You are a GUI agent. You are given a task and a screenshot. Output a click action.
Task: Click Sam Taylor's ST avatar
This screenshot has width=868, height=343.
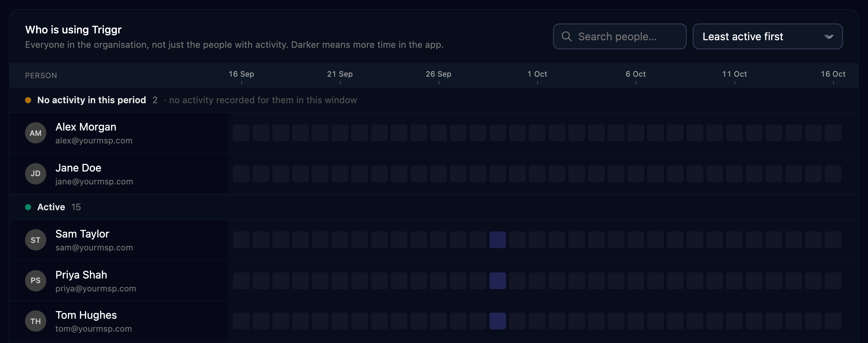36,240
